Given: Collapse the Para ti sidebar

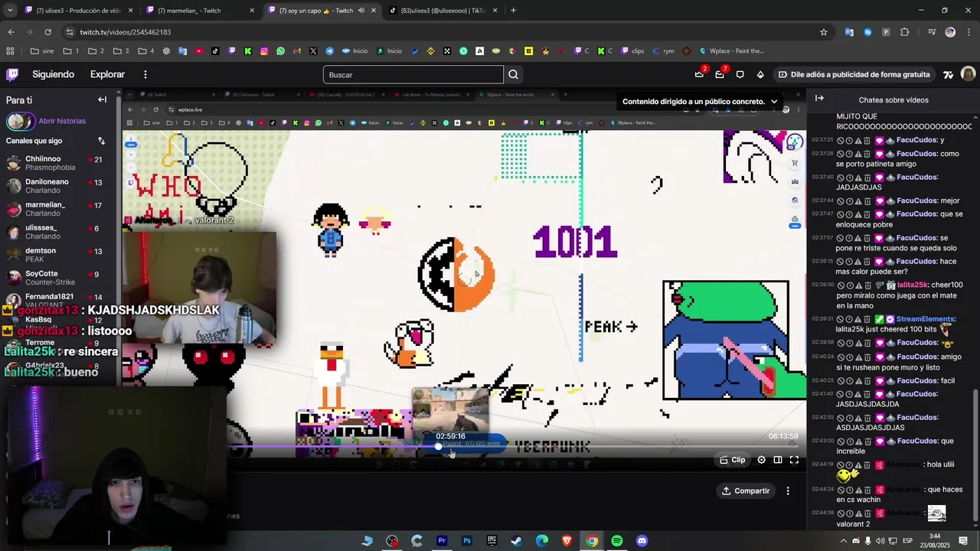Looking at the screenshot, I should (x=102, y=99).
